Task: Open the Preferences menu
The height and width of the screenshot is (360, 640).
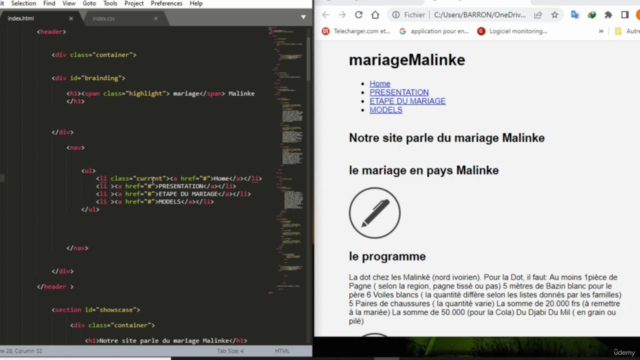Action: 167,3
